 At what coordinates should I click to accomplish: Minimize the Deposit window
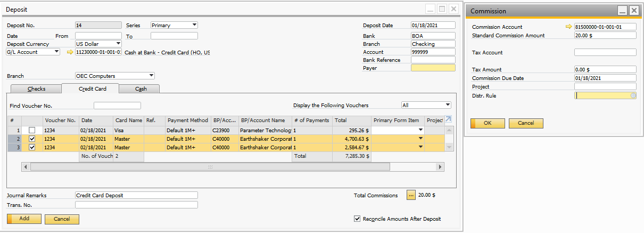click(x=430, y=9)
